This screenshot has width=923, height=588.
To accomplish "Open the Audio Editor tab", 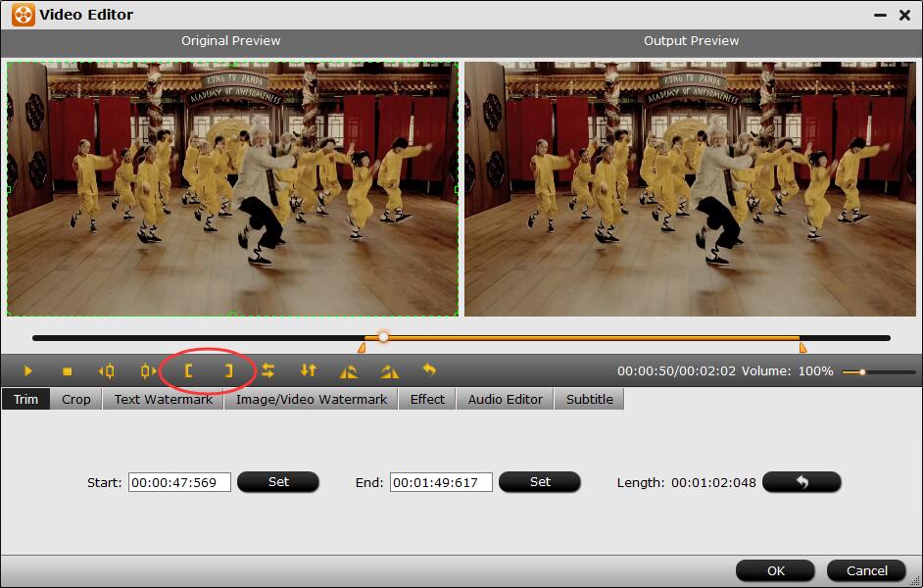I will tap(505, 399).
